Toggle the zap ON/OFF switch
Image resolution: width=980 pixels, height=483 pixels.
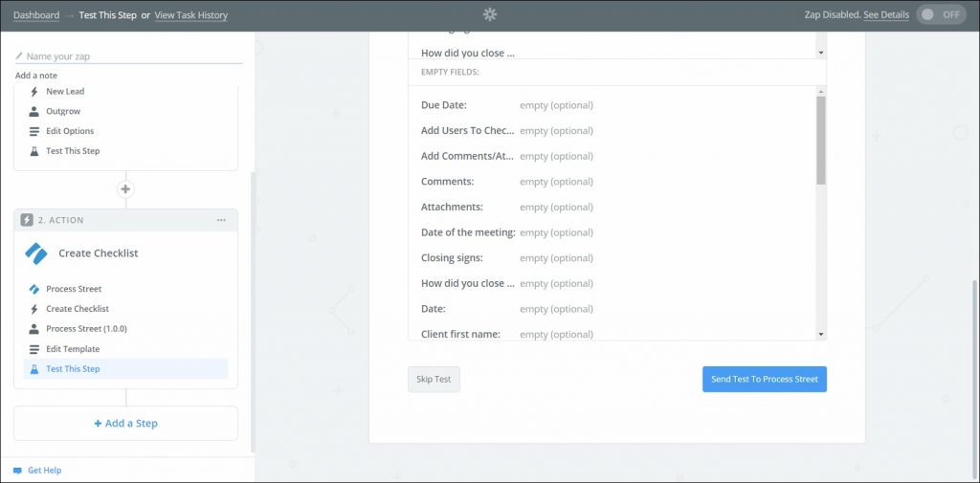pos(941,14)
